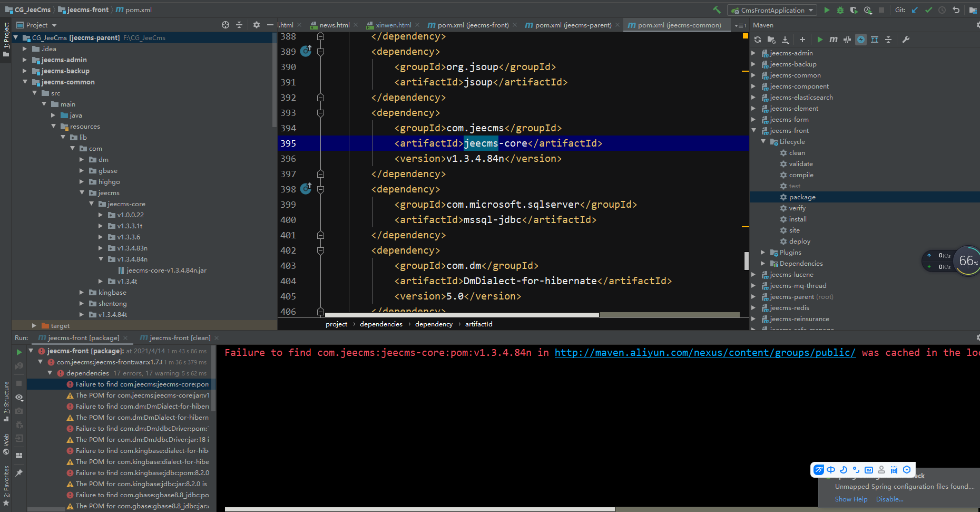
Task: Toggle Maven Offline Mode button
Action: pos(847,40)
